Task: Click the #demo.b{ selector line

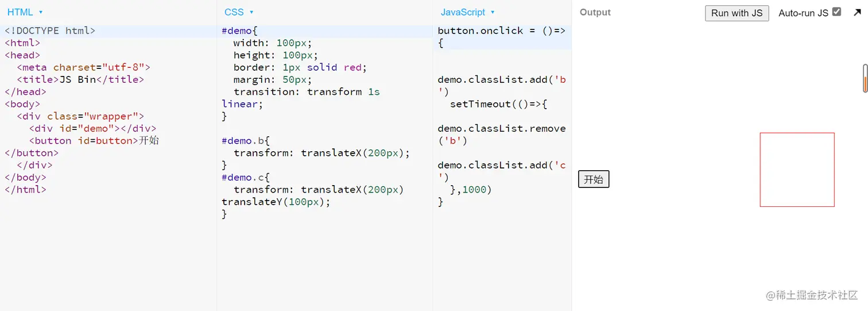Action: pos(246,141)
